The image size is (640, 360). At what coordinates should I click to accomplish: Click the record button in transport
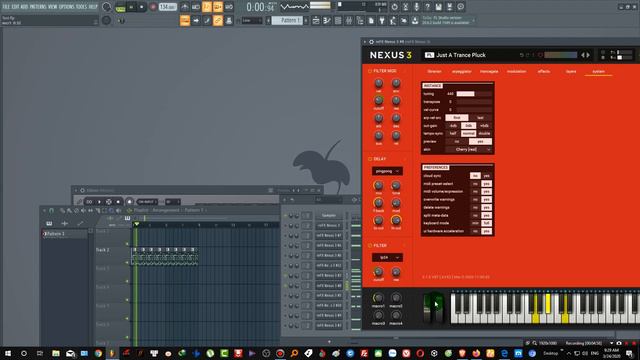[153, 7]
